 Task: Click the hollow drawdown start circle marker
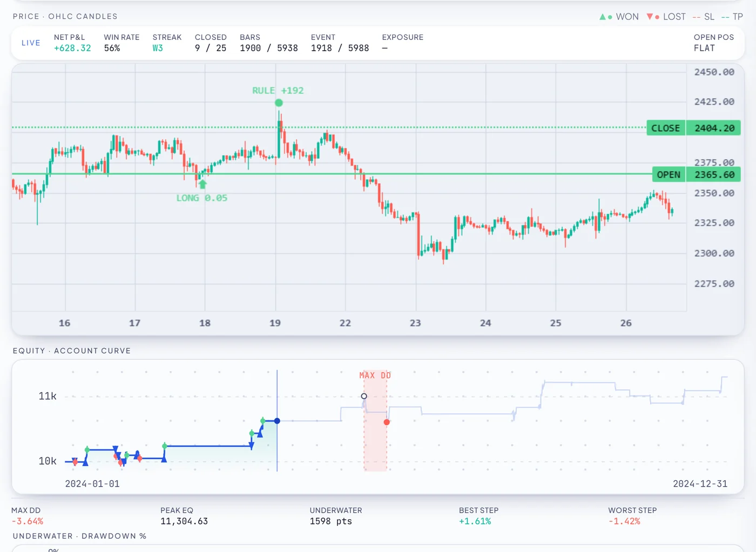click(x=364, y=396)
